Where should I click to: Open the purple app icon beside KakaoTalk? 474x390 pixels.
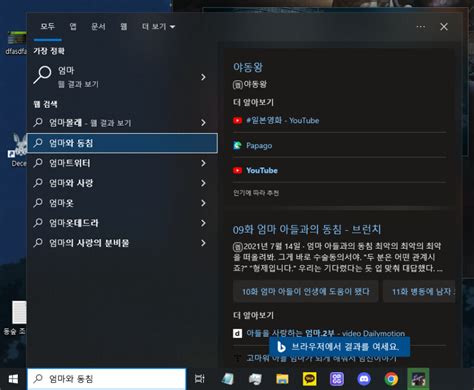[337, 379]
